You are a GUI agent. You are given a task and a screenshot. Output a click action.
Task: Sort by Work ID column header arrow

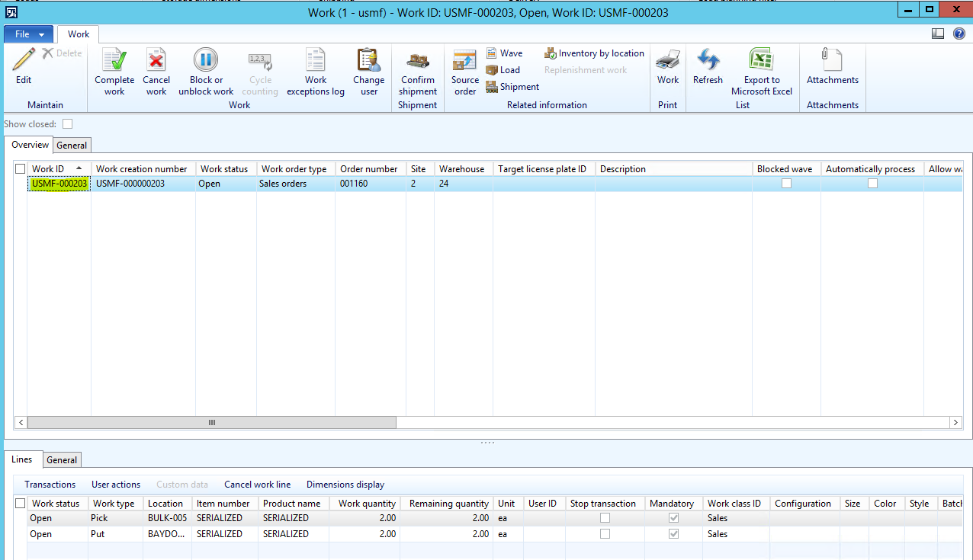(79, 169)
